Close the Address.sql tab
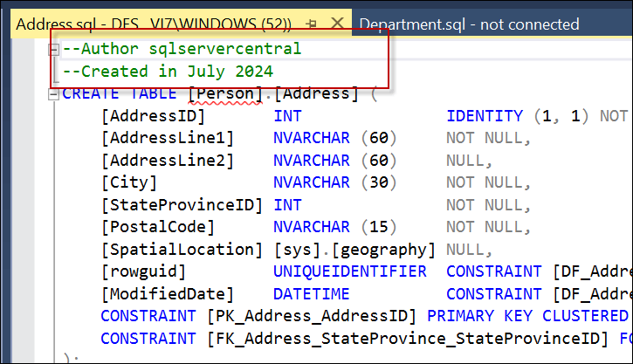The image size is (633, 364). tap(338, 24)
